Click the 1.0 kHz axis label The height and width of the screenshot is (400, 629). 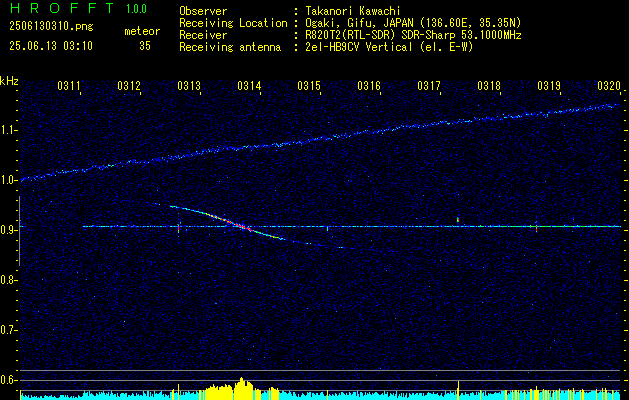coord(9,180)
